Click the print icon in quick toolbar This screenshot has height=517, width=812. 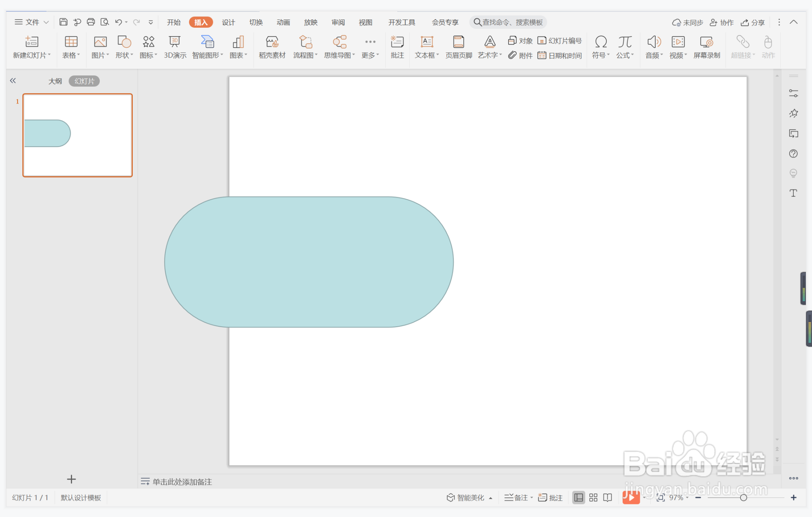(x=91, y=22)
